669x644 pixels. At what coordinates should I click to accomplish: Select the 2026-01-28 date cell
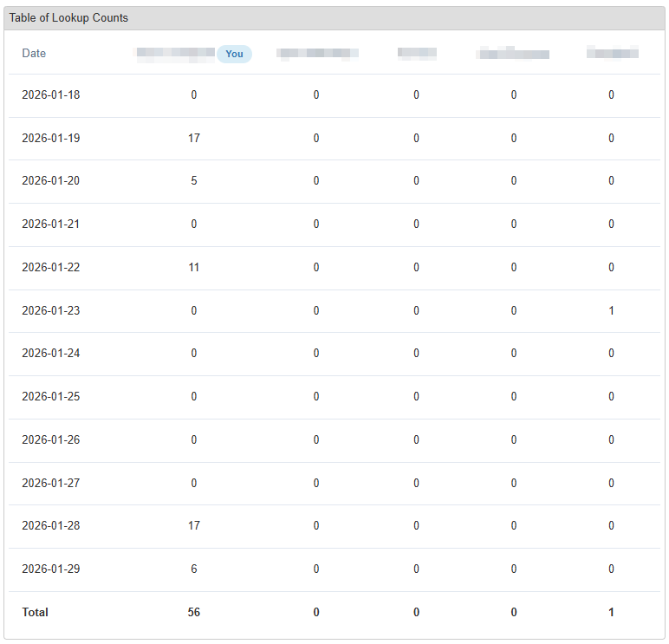point(51,526)
